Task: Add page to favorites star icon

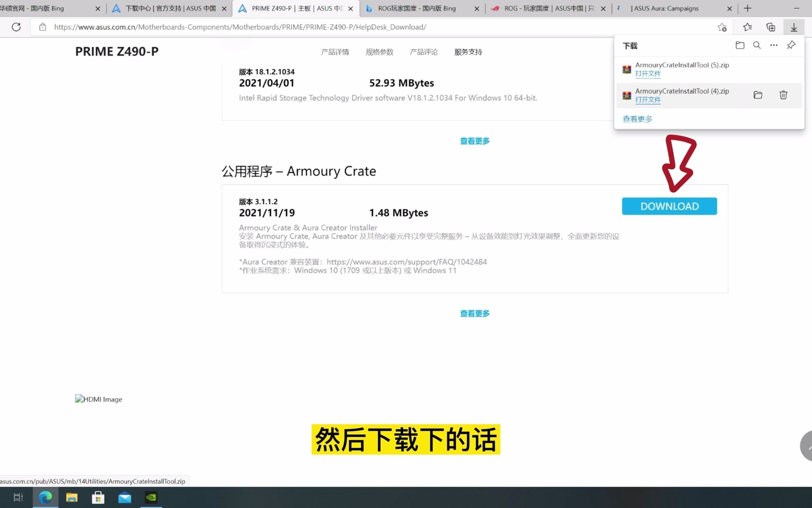Action: tap(722, 27)
